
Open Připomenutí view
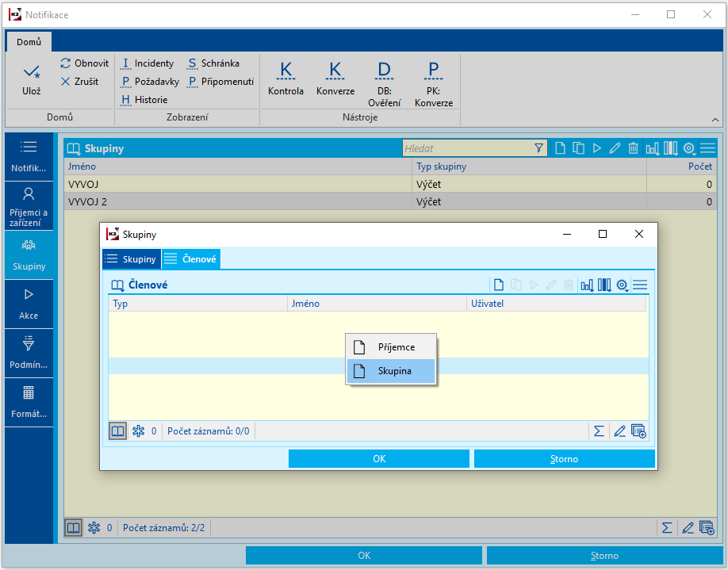click(x=220, y=81)
